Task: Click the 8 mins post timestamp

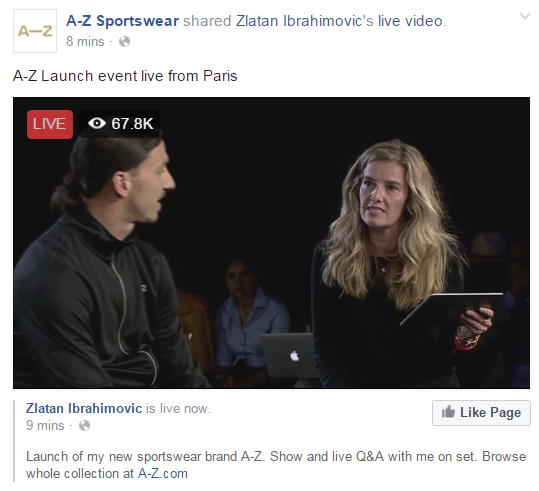Action: click(x=85, y=42)
